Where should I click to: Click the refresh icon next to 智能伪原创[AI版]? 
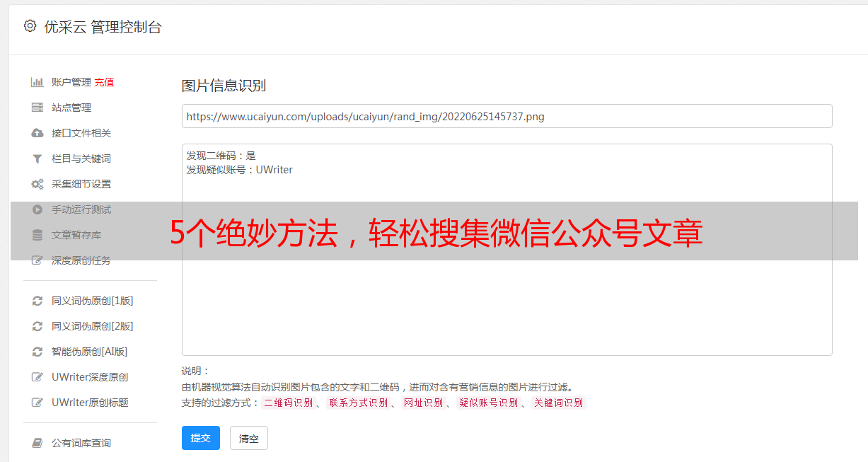[37, 352]
